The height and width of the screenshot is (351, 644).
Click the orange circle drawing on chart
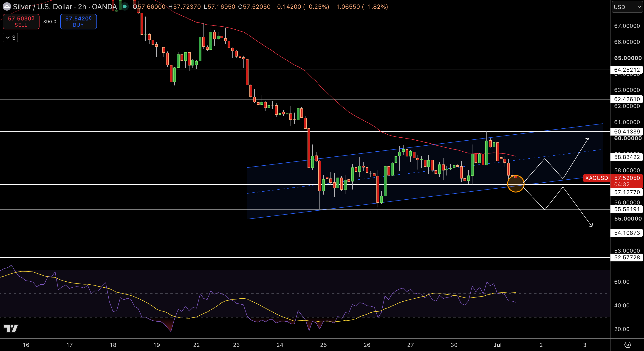click(x=516, y=184)
